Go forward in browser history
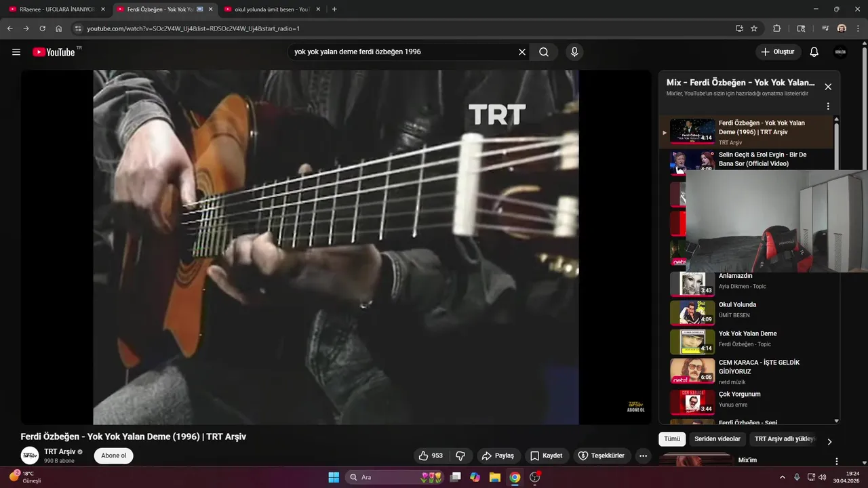Image resolution: width=868 pixels, height=488 pixels. pyautogui.click(x=26, y=28)
